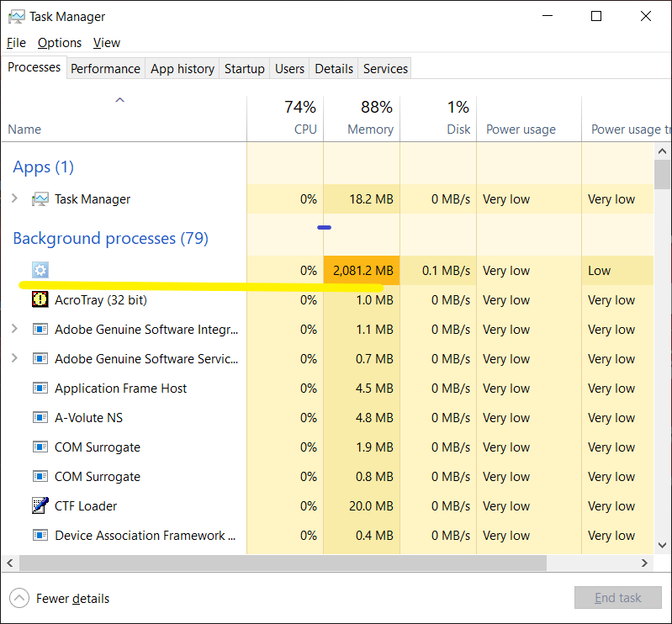Viewport: 672px width, 624px height.
Task: Collapse view with Fewer details
Action: [x=61, y=599]
